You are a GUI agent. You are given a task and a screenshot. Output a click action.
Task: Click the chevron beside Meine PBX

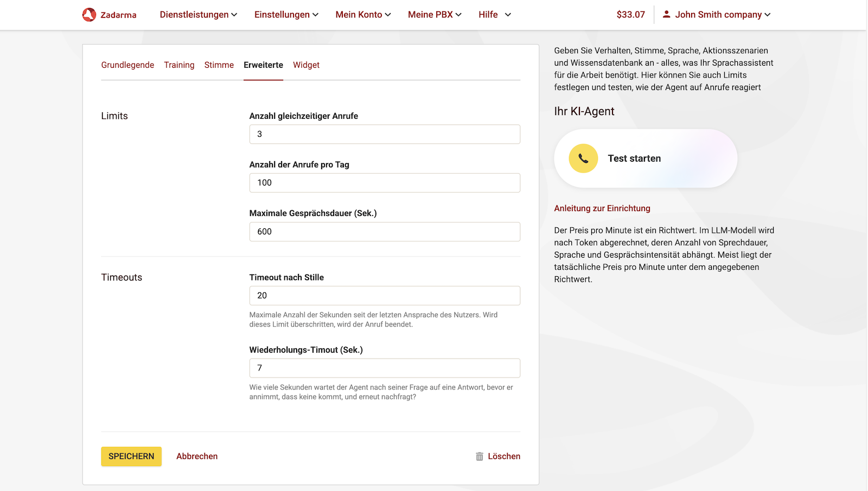click(x=459, y=15)
